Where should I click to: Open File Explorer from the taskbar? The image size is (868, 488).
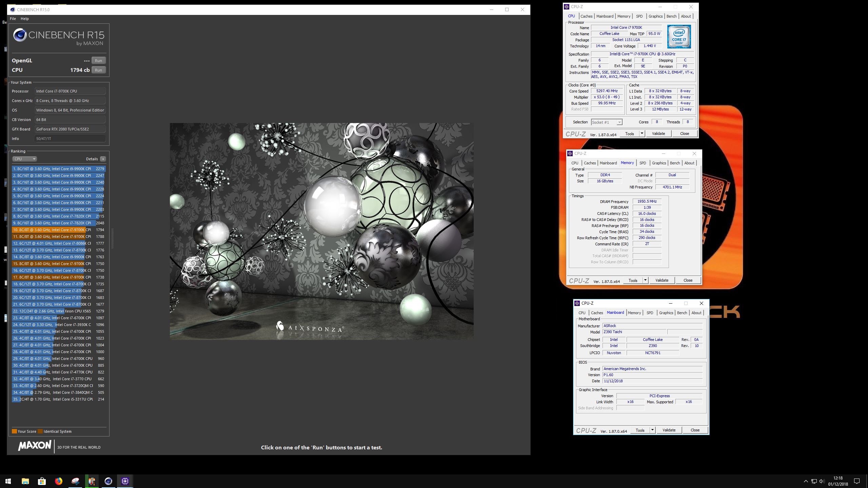(x=25, y=481)
